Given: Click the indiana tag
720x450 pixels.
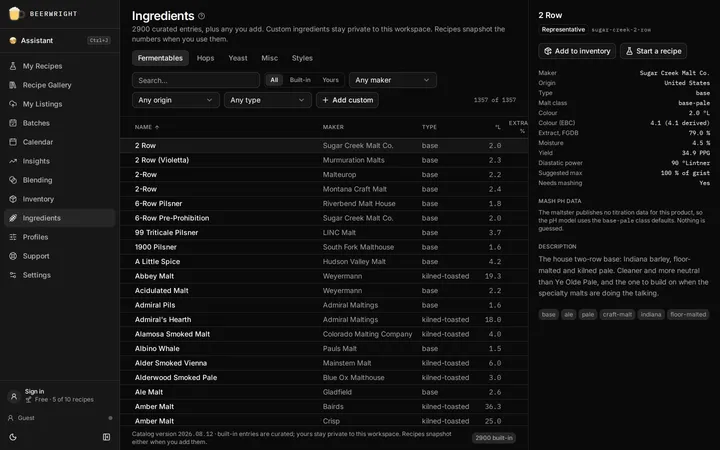Looking at the screenshot, I should pyautogui.click(x=651, y=315).
